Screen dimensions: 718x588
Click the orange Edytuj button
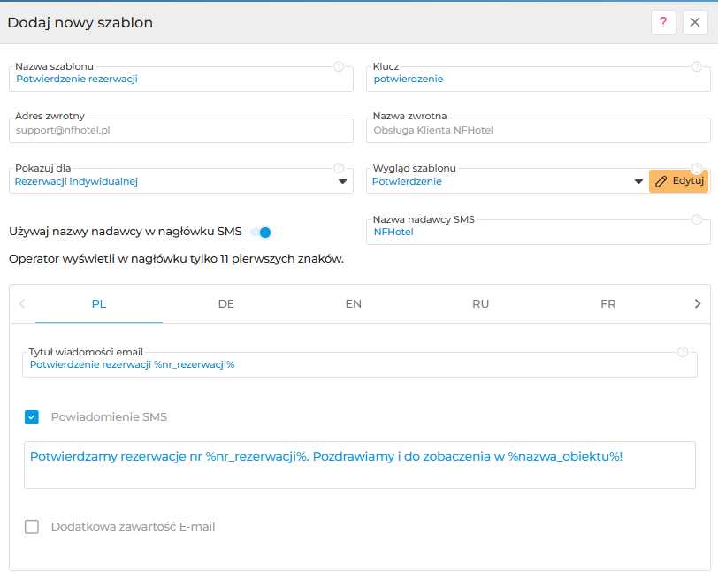[678, 181]
